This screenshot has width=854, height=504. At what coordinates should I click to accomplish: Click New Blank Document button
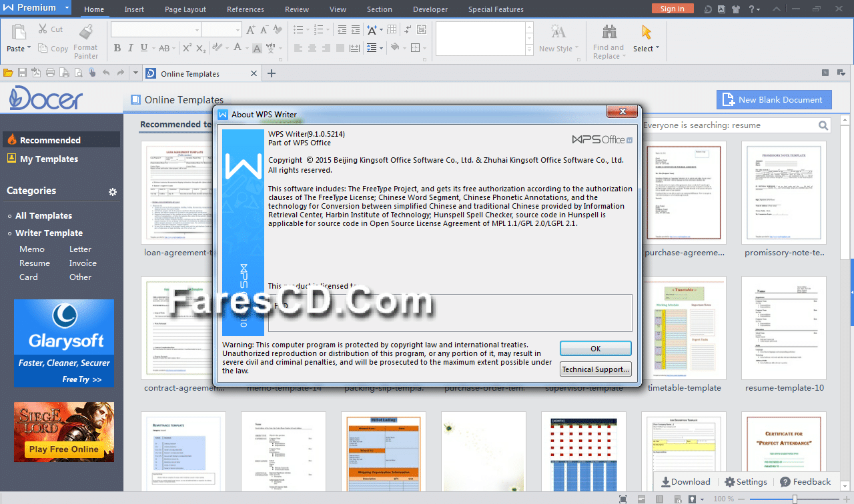click(x=774, y=100)
